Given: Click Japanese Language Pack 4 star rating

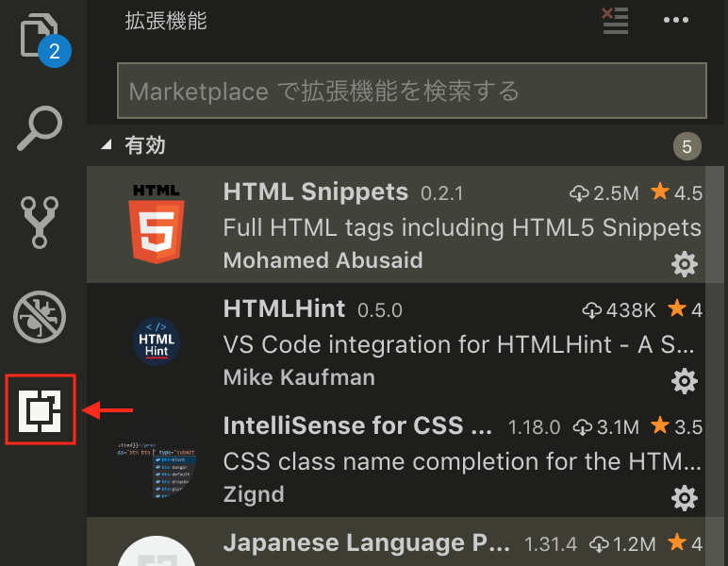Looking at the screenshot, I should pyautogui.click(x=685, y=543).
